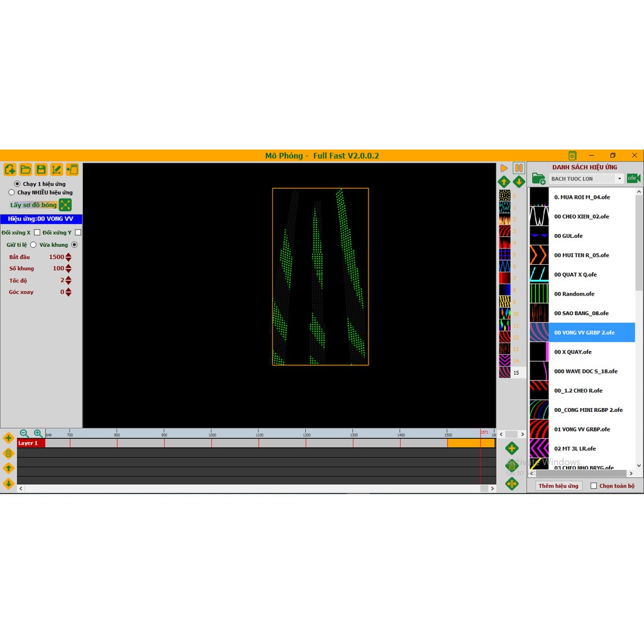Screen dimensions: 644x644
Task: Open project with the folder icon
Action: tap(25, 169)
